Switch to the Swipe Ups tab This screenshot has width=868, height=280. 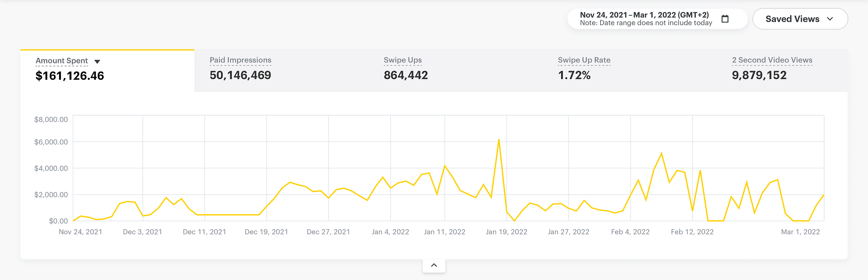[x=456, y=70]
